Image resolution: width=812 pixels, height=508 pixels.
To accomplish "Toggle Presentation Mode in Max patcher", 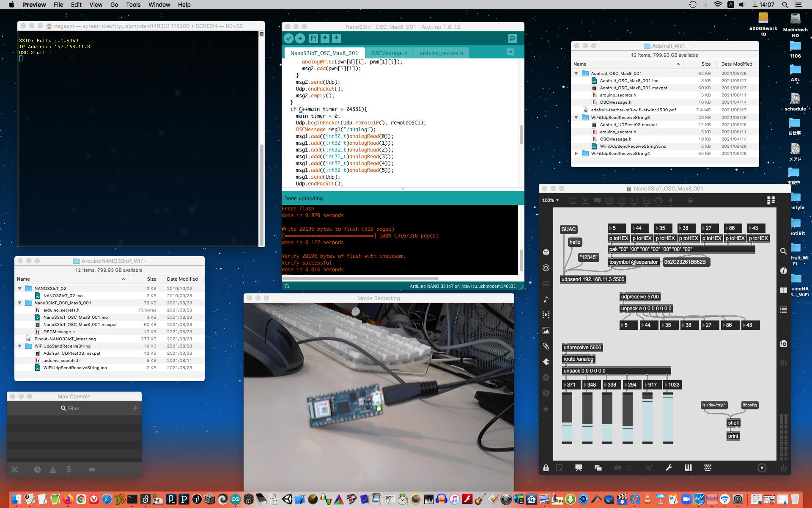I will tap(579, 468).
